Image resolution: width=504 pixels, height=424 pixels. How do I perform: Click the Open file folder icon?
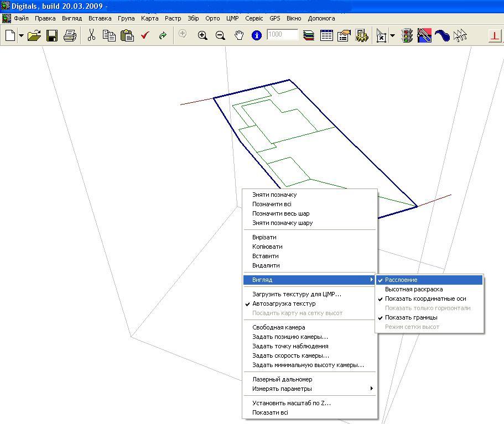click(x=34, y=35)
